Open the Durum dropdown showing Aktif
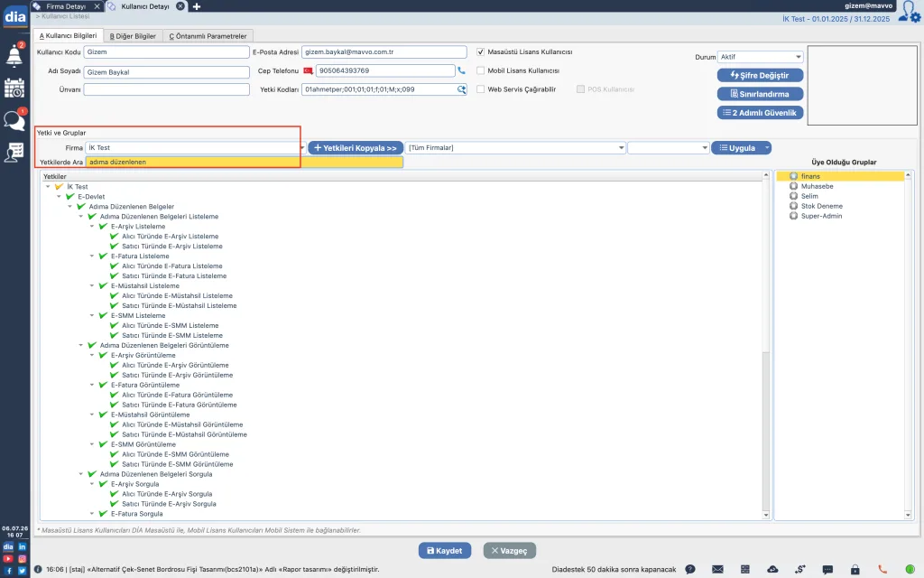This screenshot has width=924, height=578. [760, 57]
